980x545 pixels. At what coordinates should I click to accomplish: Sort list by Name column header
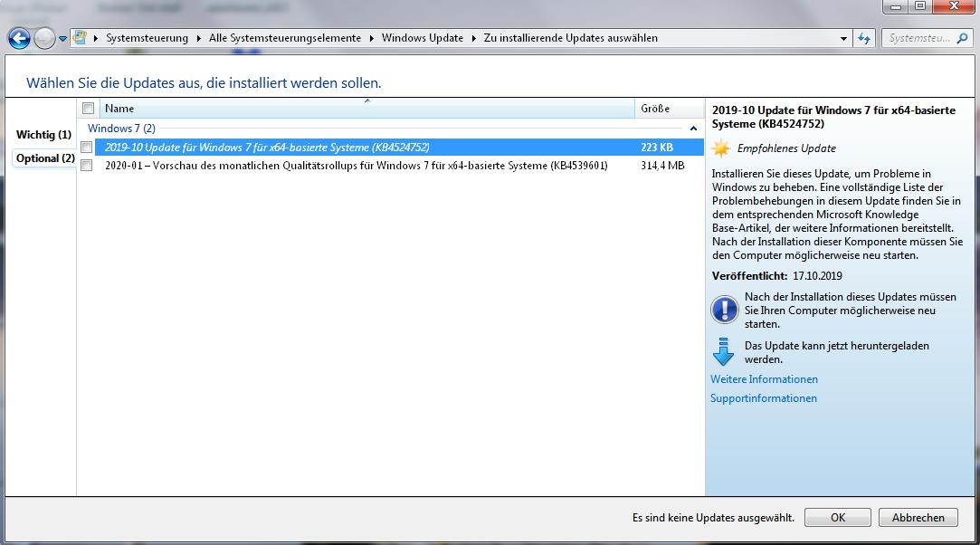pos(366,108)
